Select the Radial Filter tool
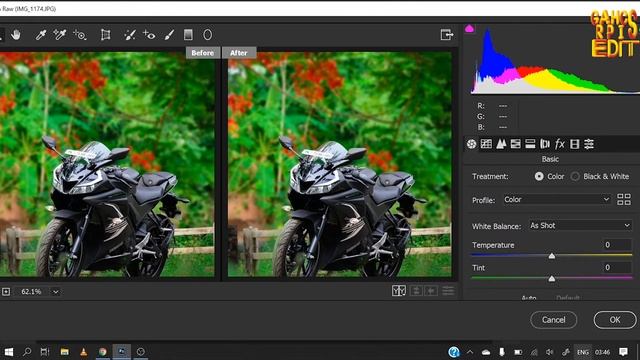 coord(207,35)
